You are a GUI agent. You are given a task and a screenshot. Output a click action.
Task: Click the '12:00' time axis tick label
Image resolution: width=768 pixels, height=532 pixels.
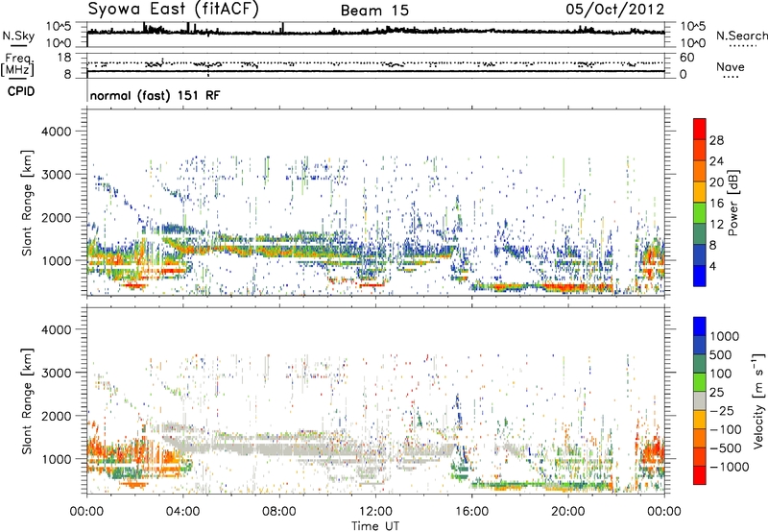click(x=375, y=512)
